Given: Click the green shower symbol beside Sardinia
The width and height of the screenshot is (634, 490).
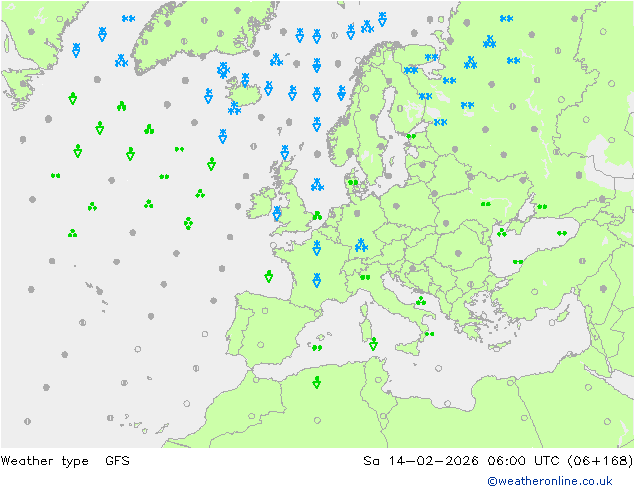Looking at the screenshot, I should click(x=374, y=344).
